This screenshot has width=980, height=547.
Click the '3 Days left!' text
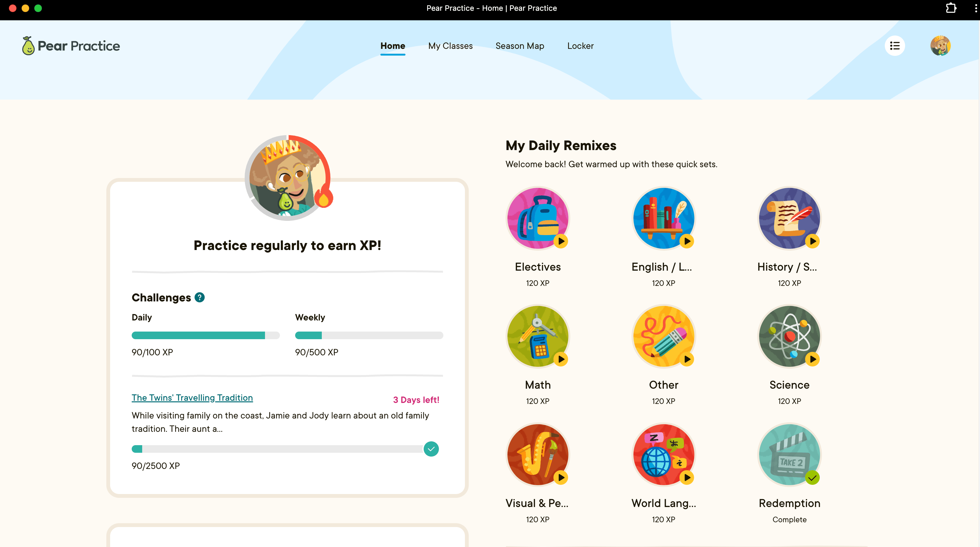click(x=416, y=400)
